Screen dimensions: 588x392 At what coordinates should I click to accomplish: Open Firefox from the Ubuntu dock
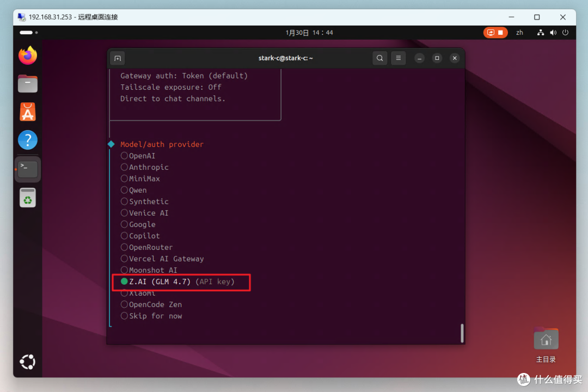coord(28,56)
